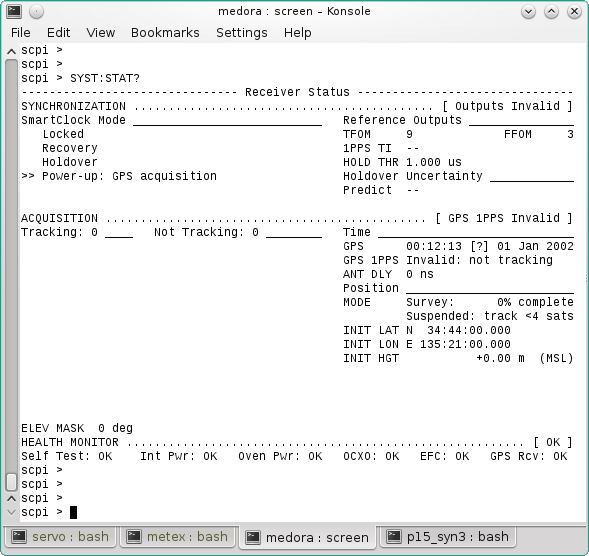Click the ANT DLY 0 ns value
The width and height of the screenshot is (589, 556).
point(420,274)
